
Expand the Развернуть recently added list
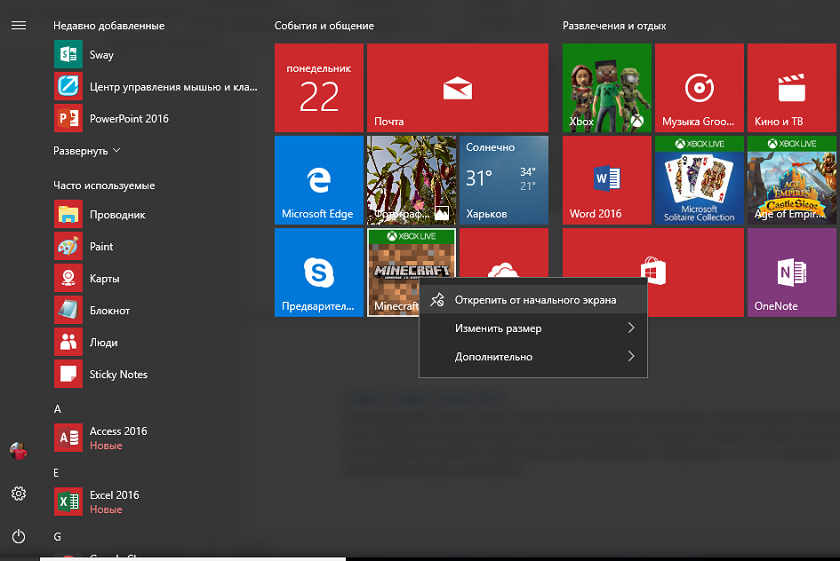(x=87, y=151)
